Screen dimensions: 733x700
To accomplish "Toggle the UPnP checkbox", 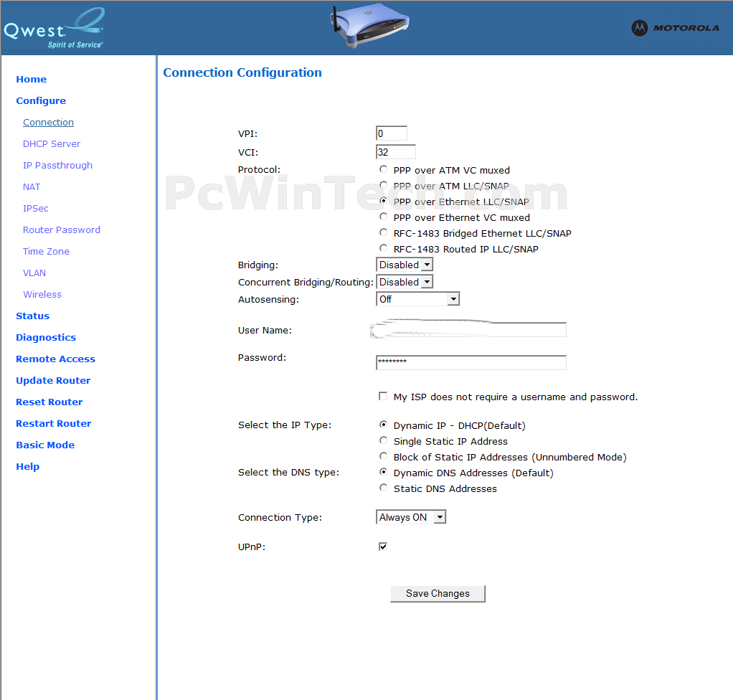I will point(383,547).
